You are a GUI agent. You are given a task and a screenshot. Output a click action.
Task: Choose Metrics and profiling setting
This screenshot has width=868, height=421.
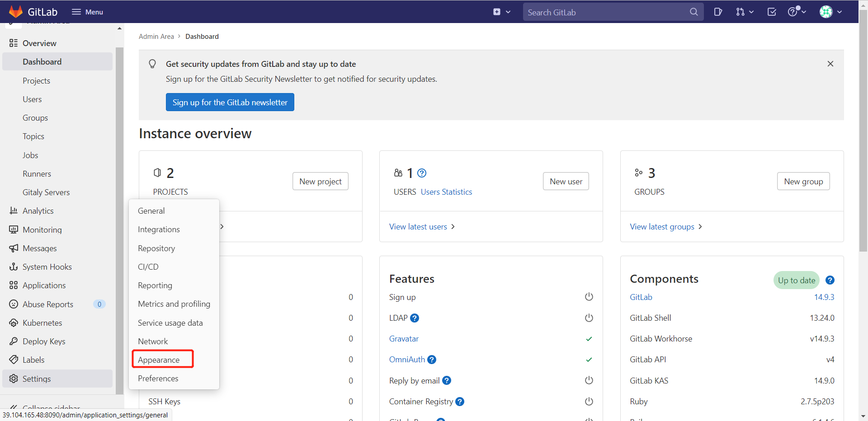click(174, 304)
